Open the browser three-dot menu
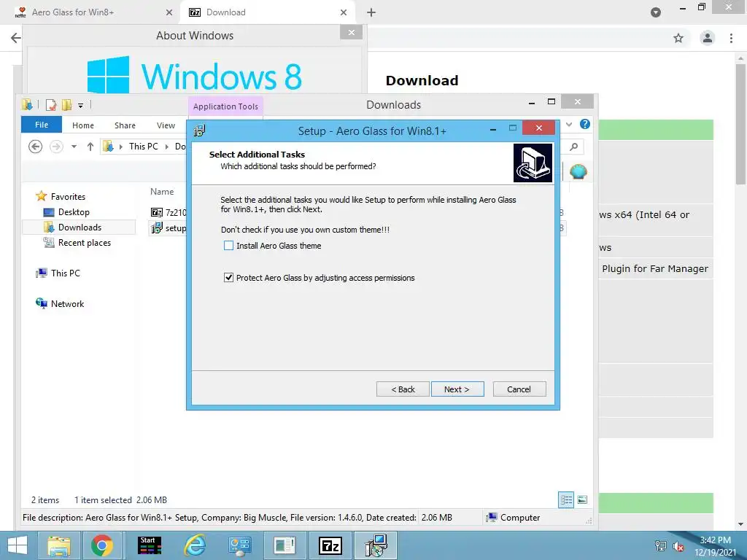The image size is (747, 560). click(x=731, y=38)
